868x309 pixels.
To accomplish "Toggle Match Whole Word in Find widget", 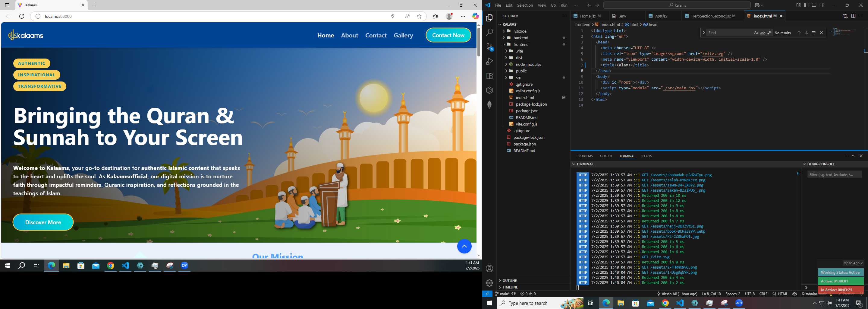I will click(x=763, y=33).
